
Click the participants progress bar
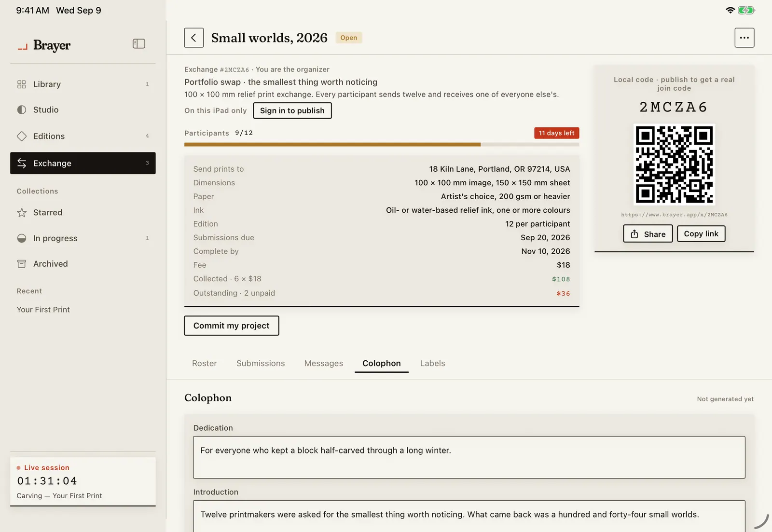coord(382,144)
